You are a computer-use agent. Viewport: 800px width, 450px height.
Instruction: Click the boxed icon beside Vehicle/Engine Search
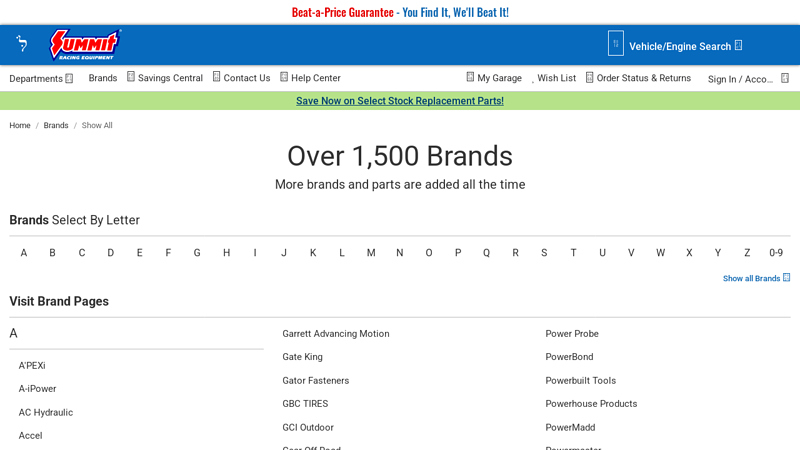tap(615, 44)
